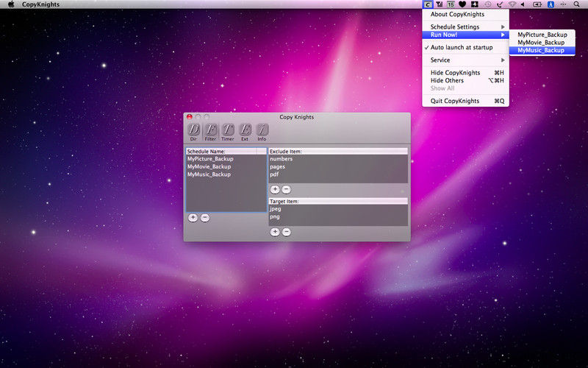Select MyMovie_Backup in Schedule Name list

click(x=226, y=167)
